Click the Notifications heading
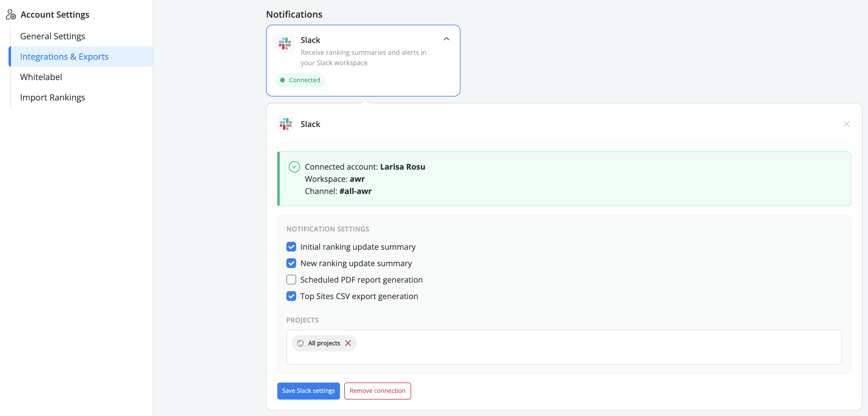This screenshot has height=416, width=868. 294,14
